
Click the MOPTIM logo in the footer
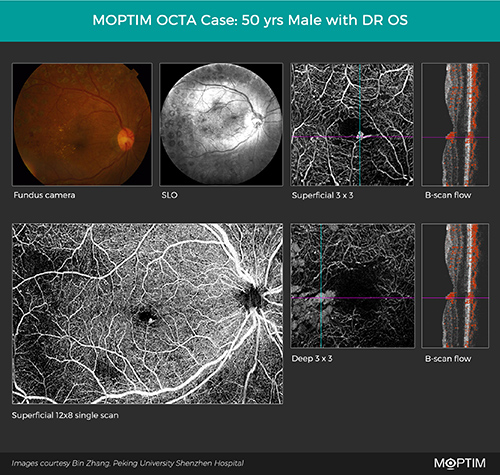pos(460,463)
